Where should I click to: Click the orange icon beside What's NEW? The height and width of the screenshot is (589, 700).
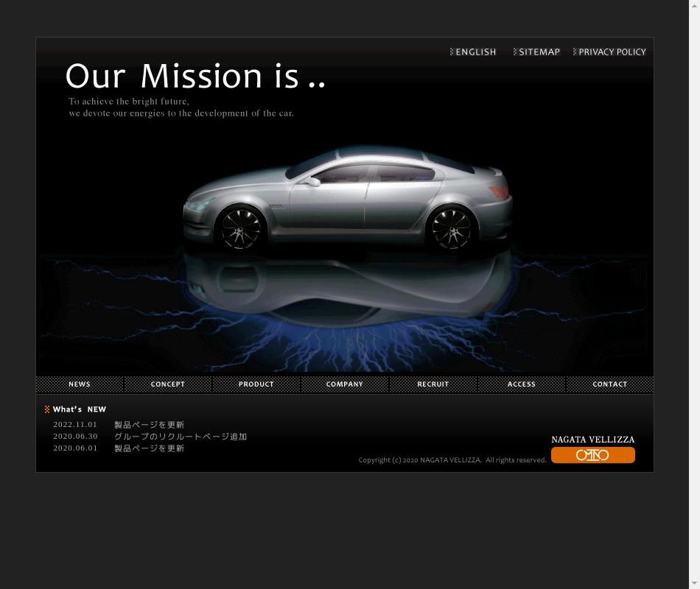(47, 409)
